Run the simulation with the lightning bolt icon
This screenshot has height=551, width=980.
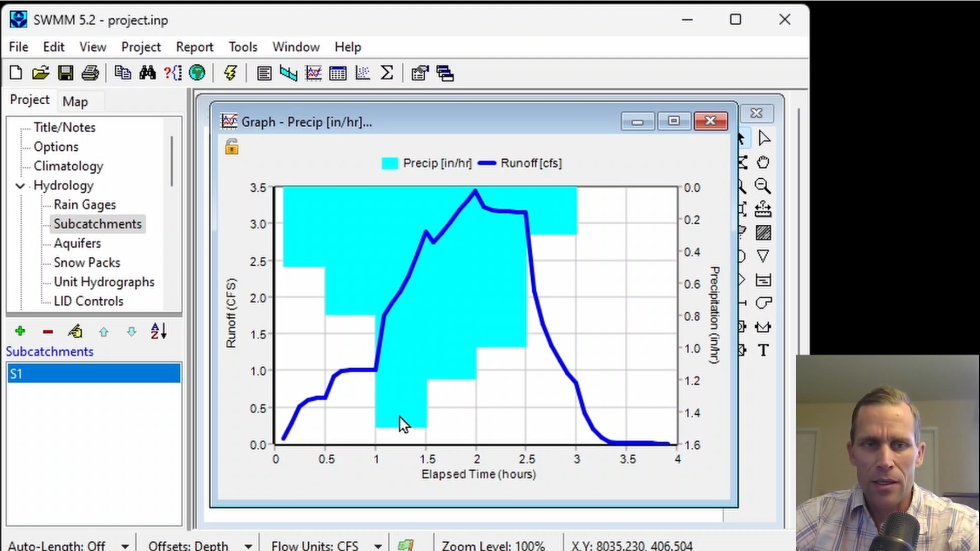point(230,73)
